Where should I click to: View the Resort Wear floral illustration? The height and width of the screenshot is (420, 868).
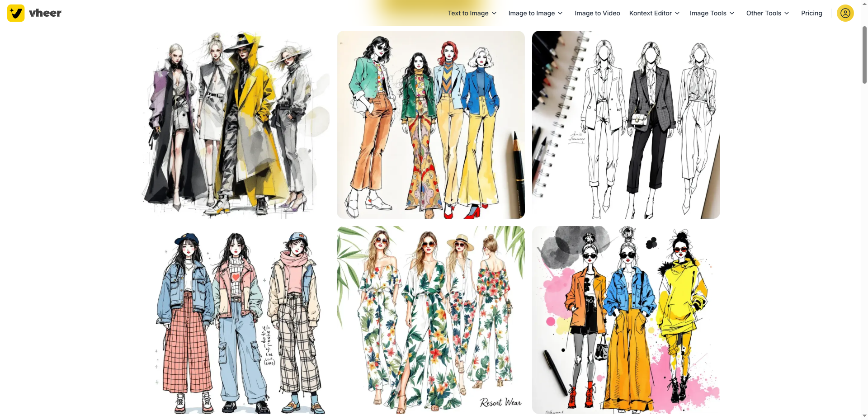pos(430,320)
